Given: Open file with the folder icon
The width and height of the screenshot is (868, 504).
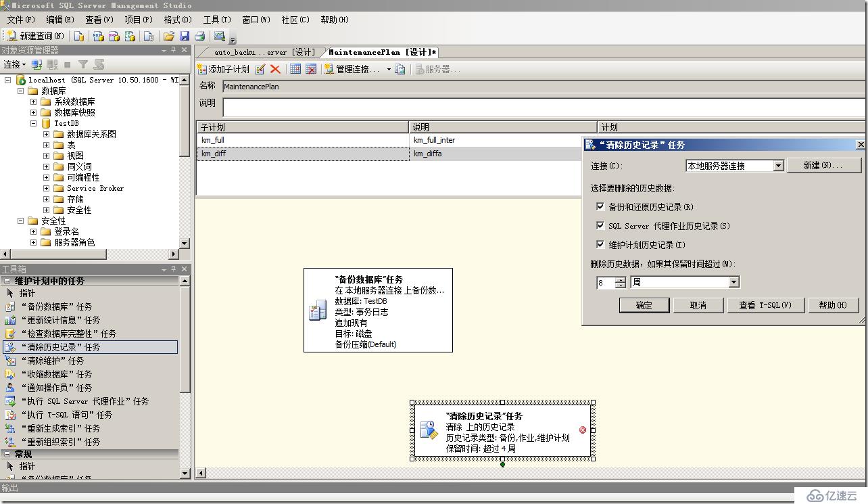Looking at the screenshot, I should [x=169, y=36].
